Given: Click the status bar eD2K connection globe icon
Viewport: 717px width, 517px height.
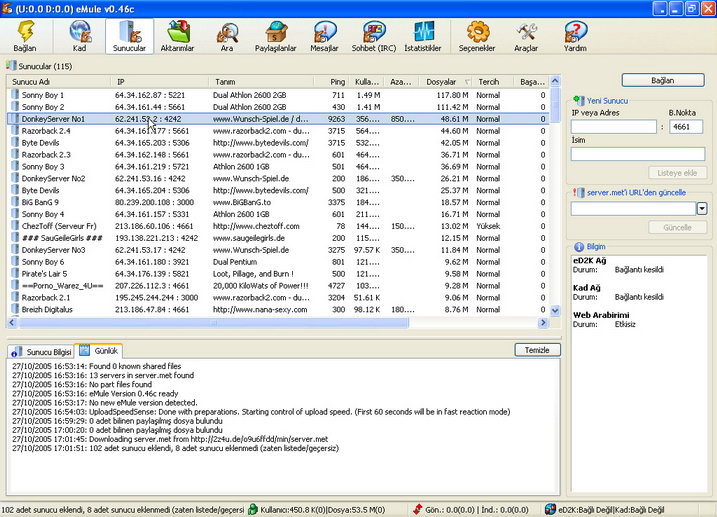Looking at the screenshot, I should click(551, 509).
